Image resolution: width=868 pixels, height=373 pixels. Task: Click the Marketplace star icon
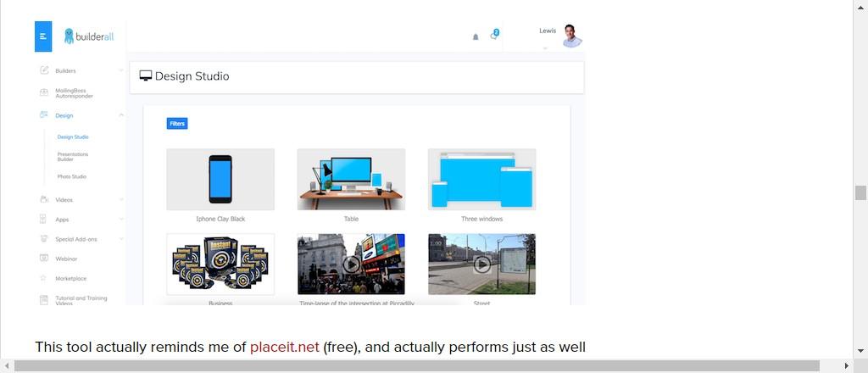point(44,278)
